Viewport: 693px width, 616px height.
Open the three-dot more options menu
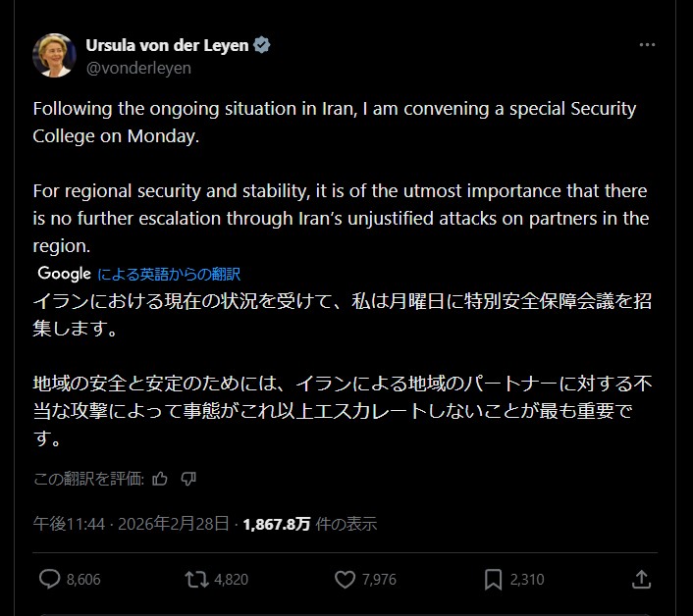[x=647, y=45]
